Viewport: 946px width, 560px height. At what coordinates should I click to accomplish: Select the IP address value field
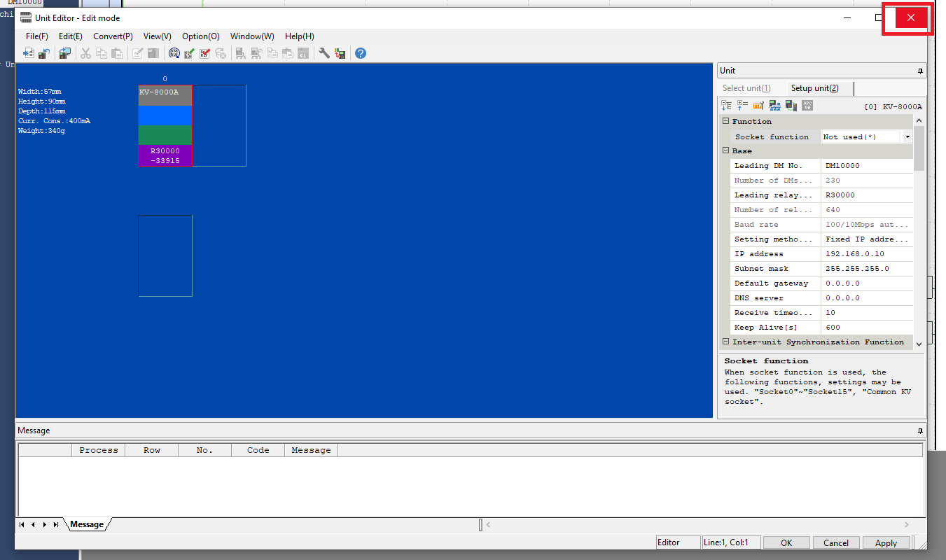click(867, 253)
